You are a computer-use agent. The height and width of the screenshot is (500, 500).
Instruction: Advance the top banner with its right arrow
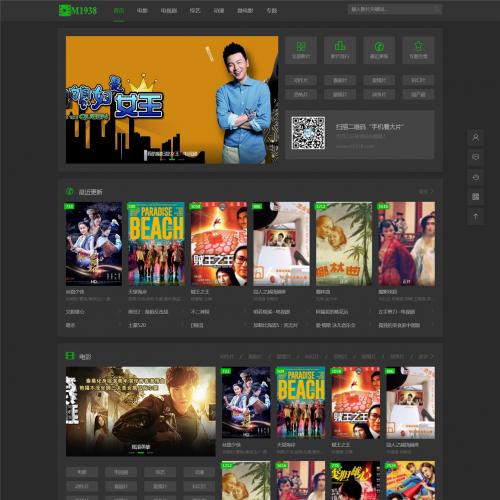point(274,100)
